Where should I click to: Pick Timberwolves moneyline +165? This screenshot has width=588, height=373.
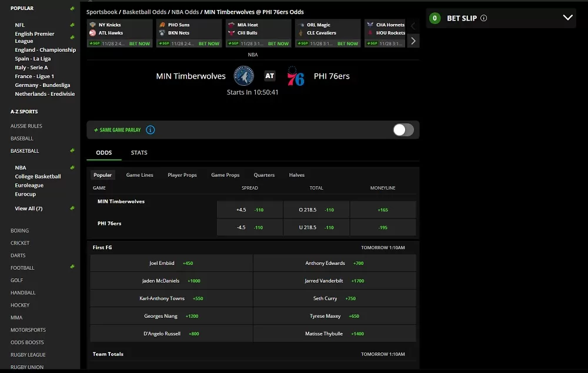pos(383,210)
